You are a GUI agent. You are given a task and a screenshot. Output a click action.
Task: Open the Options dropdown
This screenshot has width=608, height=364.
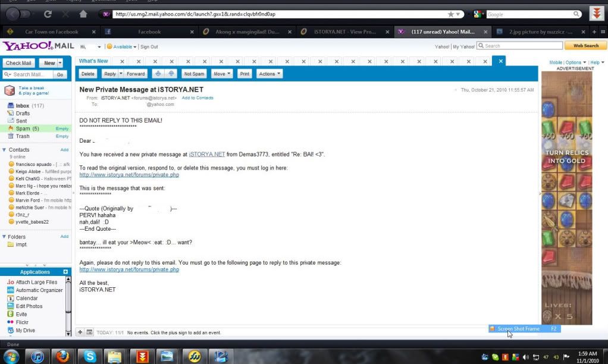coord(576,62)
